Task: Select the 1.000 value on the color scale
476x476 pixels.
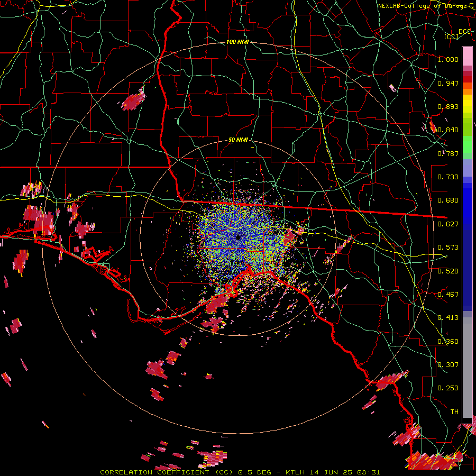Action: (x=448, y=59)
